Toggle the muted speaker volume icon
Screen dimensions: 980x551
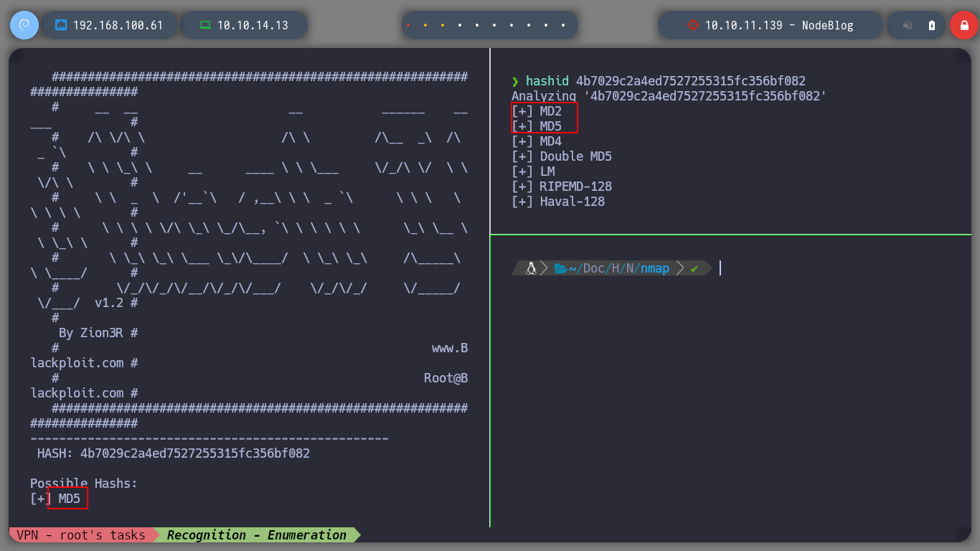(908, 25)
